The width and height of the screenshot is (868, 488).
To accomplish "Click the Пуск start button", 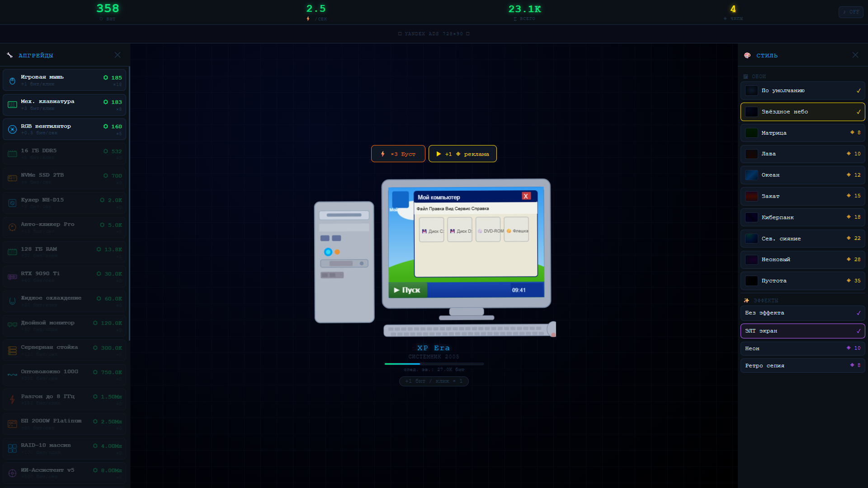I will pyautogui.click(x=407, y=290).
